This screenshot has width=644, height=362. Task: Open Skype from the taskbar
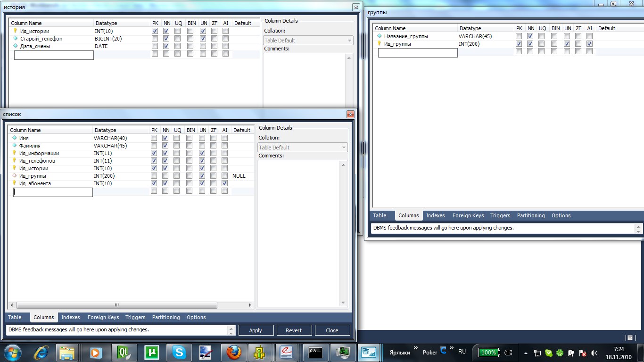[x=179, y=352]
